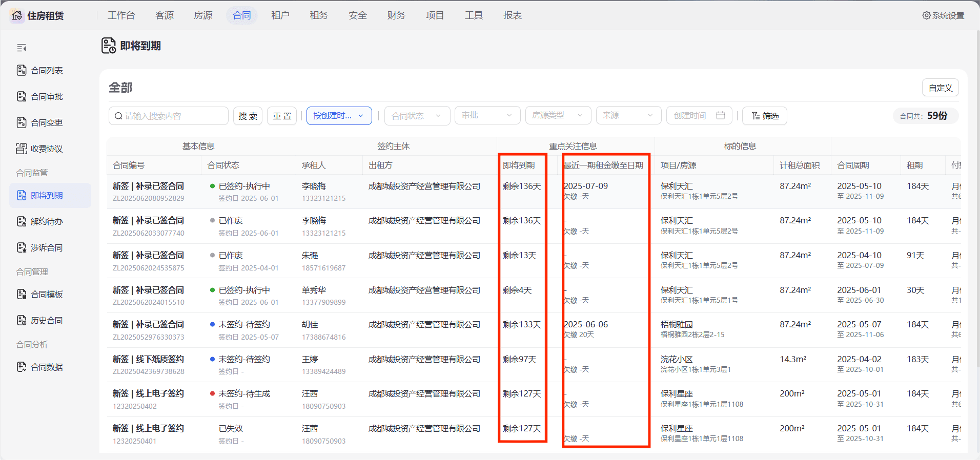This screenshot has height=460, width=980.
Task: Click tenant name 单秀华
Action: click(314, 290)
